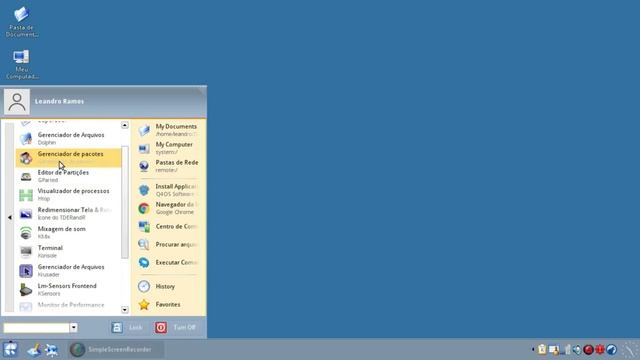Click the Lock button

click(127, 327)
